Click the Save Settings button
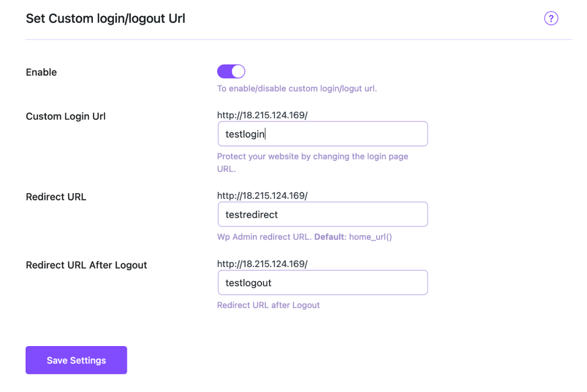This screenshot has width=587, height=392. pos(76,360)
